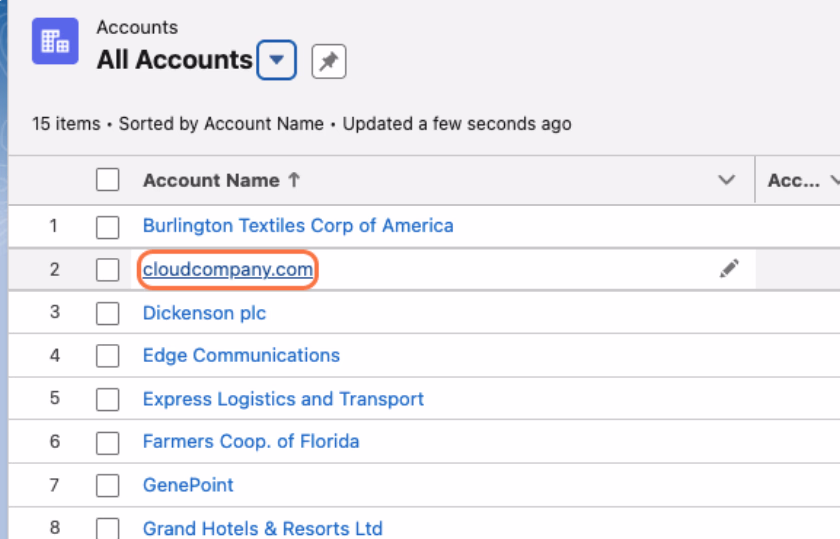
Task: Open the Dickenson plc account
Action: tap(204, 313)
